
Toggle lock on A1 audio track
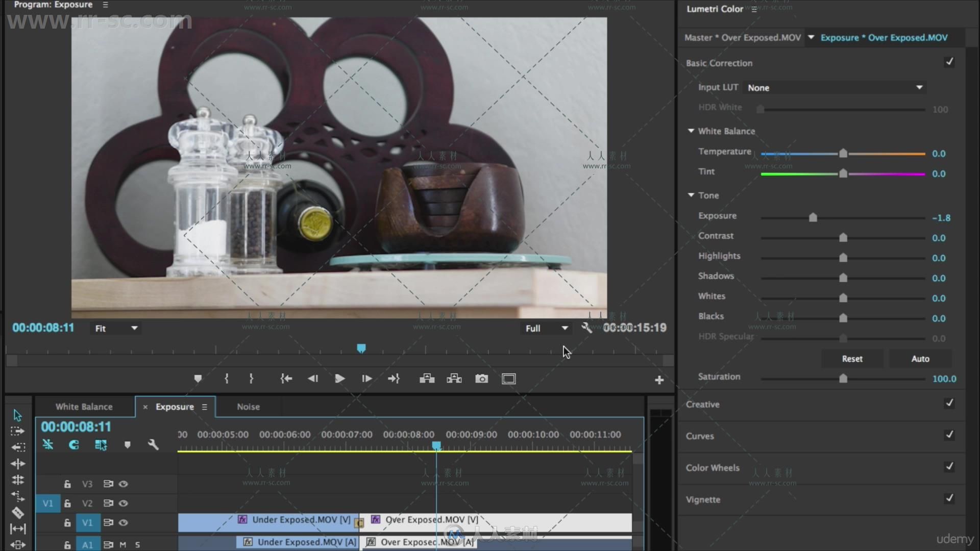coord(67,544)
